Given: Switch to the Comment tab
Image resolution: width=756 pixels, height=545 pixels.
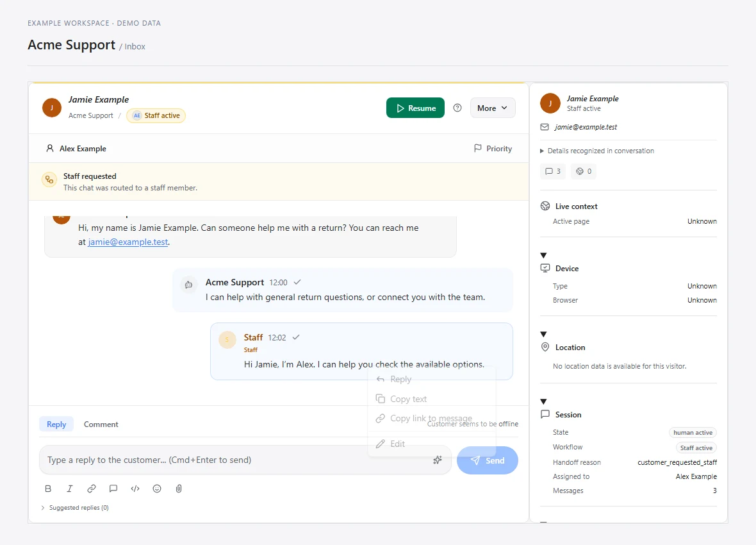Looking at the screenshot, I should [x=101, y=424].
